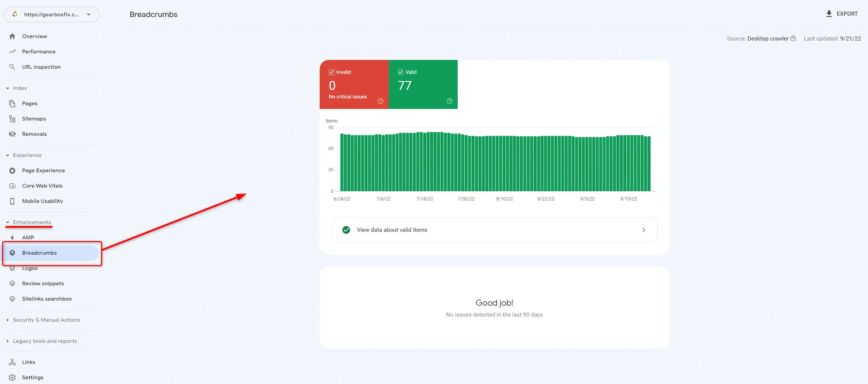Click the Mobile Usability phone icon
This screenshot has width=868, height=384.
click(x=12, y=201)
